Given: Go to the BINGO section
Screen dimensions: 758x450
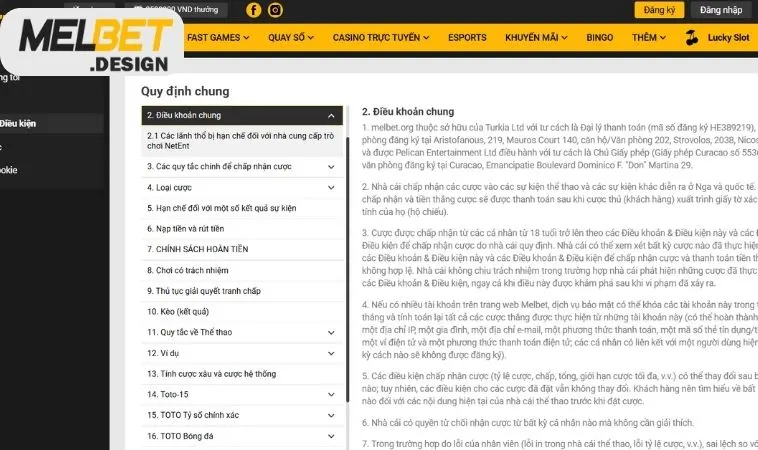Looking at the screenshot, I should coord(599,38).
